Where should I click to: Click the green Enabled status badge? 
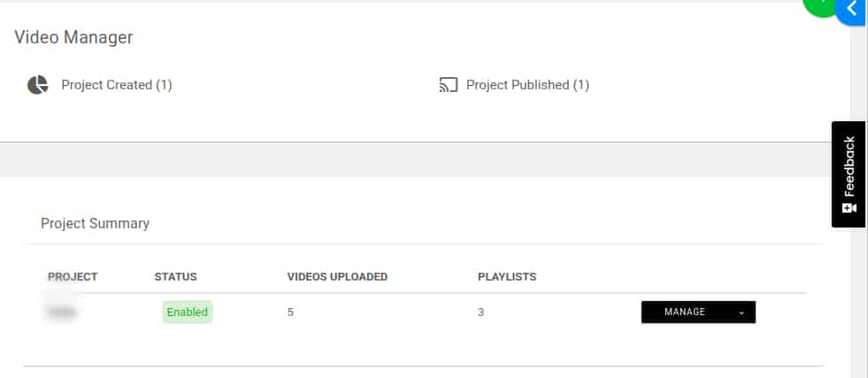[187, 312]
